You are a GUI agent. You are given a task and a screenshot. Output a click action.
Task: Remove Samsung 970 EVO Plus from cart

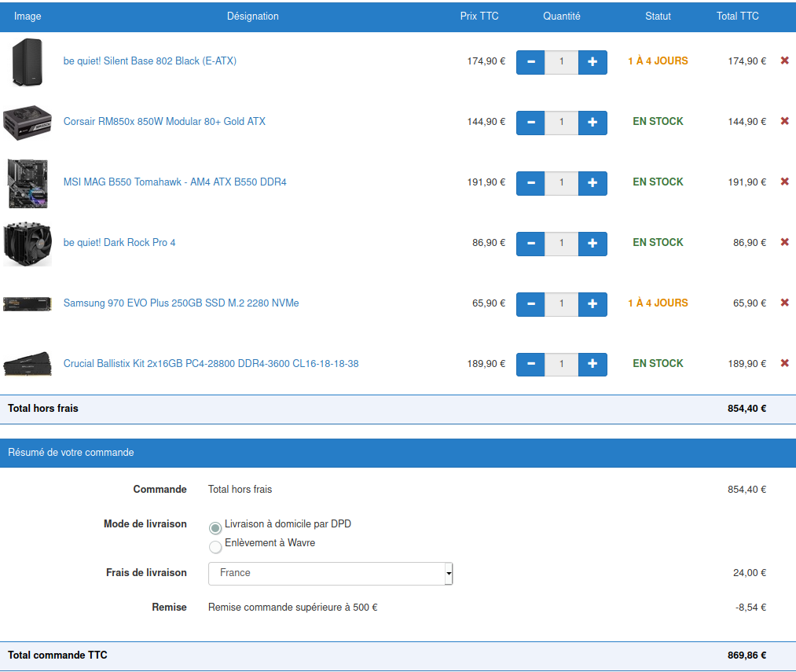784,303
